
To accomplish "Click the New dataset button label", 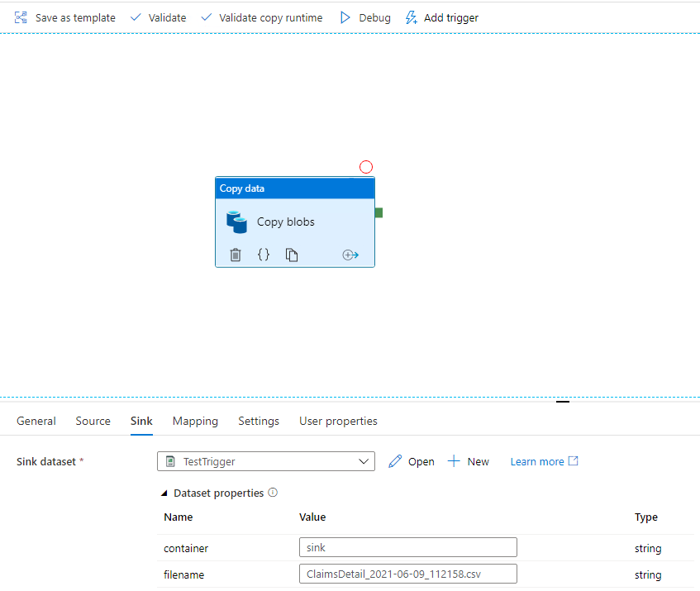I will [479, 461].
